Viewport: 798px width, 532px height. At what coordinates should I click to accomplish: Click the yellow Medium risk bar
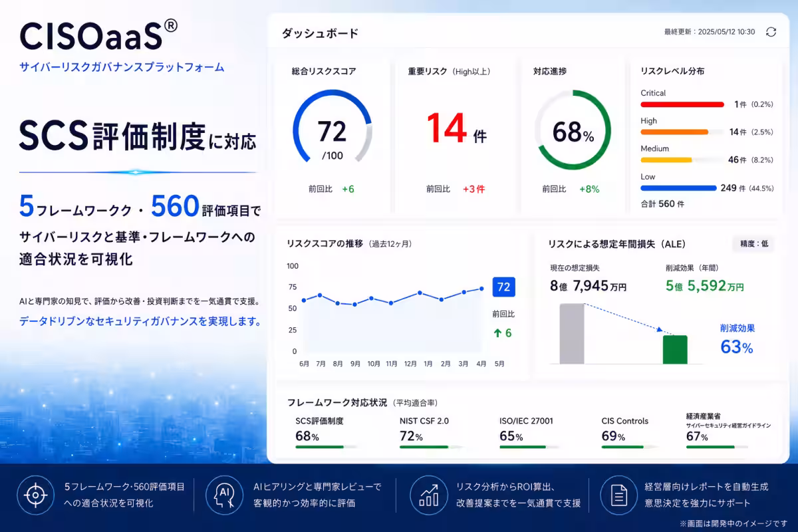pyautogui.click(x=666, y=160)
